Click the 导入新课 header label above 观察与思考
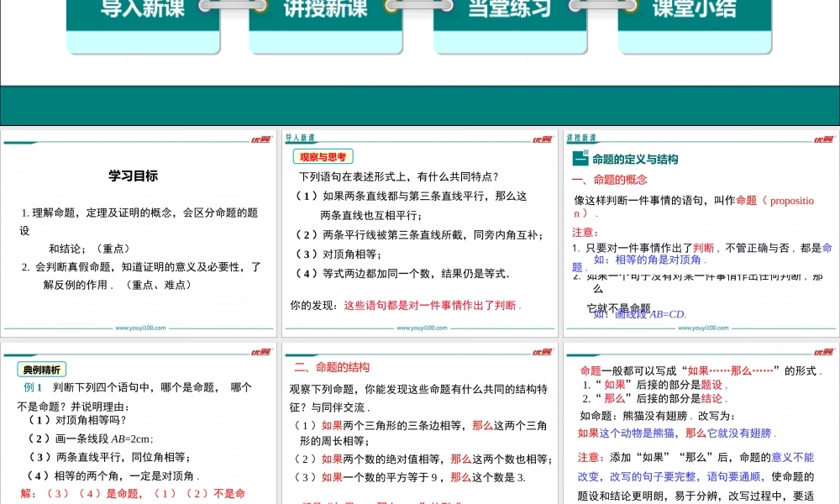This screenshot has width=840, height=504. point(300,138)
